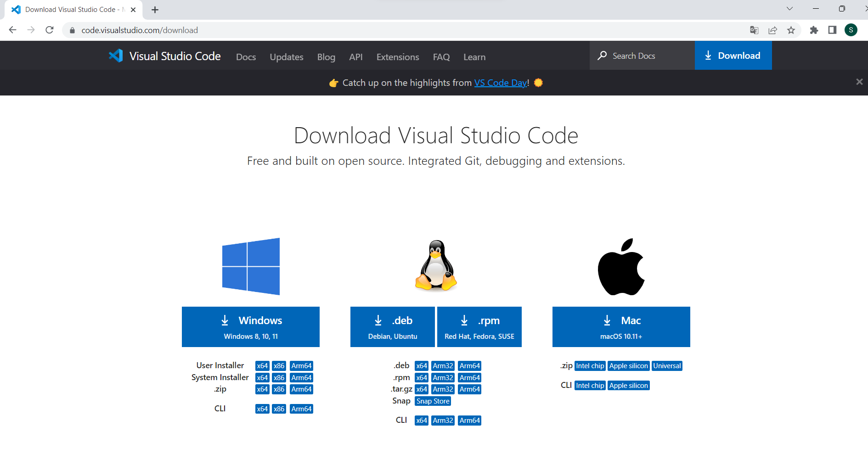Download the .deb Debian, Ubuntu package
This screenshot has height=460, width=868.
point(393,327)
